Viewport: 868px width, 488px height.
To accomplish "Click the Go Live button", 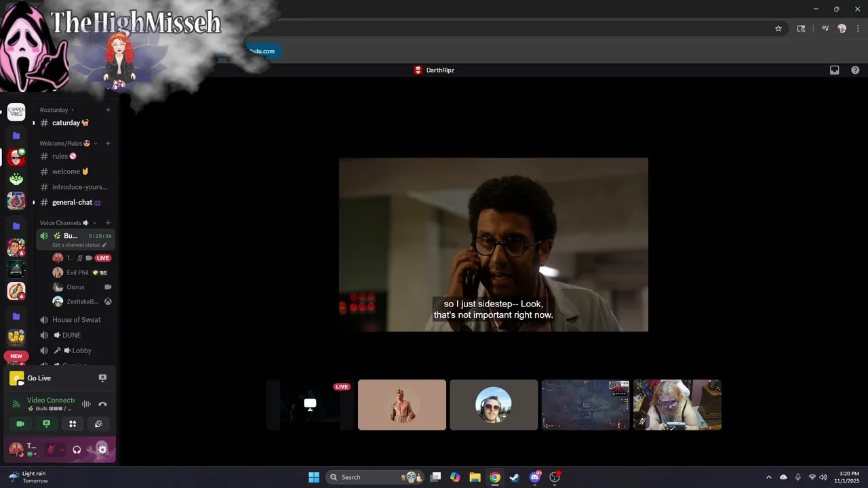I will (x=39, y=378).
